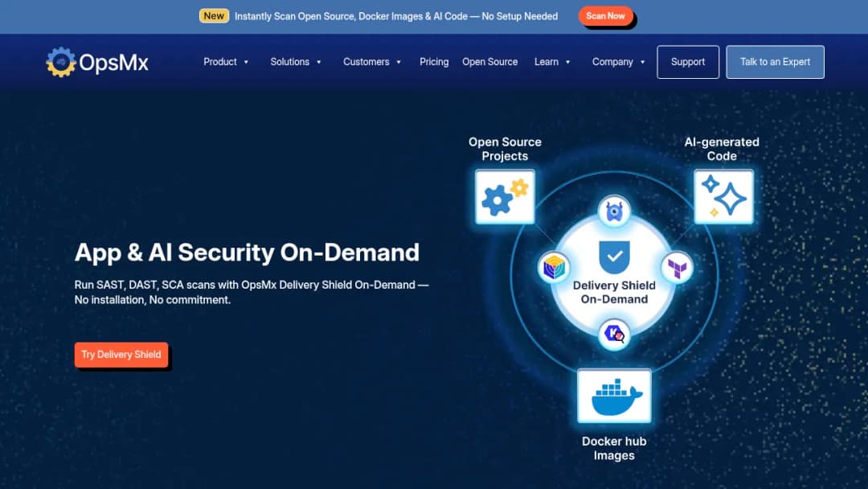Click the Support button
This screenshot has height=489, width=868.
click(688, 62)
